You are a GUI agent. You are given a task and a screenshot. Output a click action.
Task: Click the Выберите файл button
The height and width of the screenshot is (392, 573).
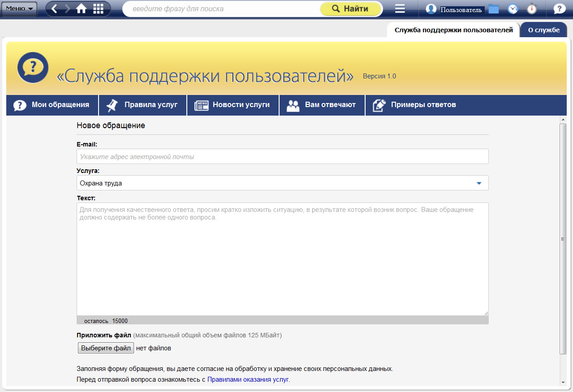(x=106, y=348)
